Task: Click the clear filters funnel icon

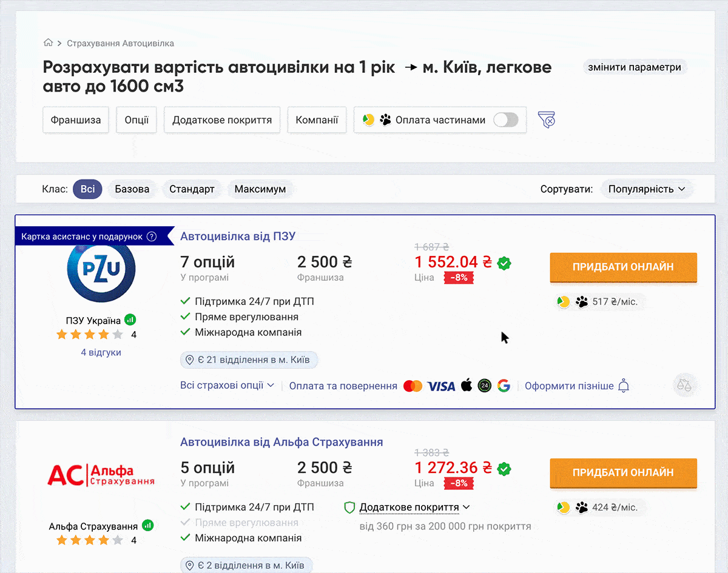Action: pyautogui.click(x=545, y=120)
